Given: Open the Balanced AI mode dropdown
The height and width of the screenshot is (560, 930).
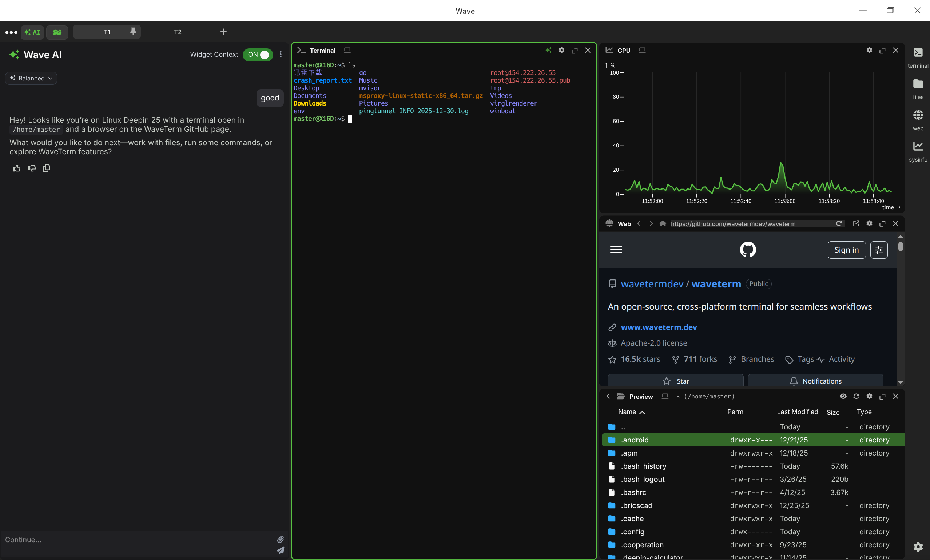Looking at the screenshot, I should [31, 78].
